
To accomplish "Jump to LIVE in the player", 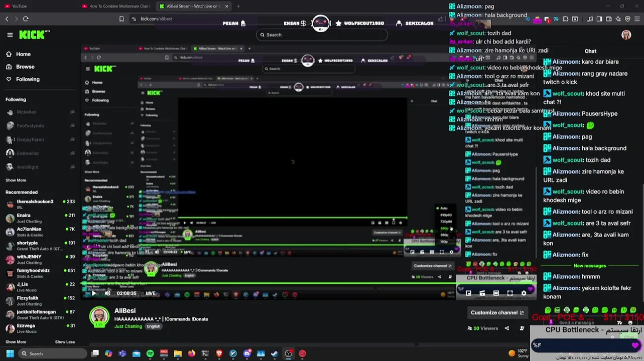I will (x=151, y=293).
